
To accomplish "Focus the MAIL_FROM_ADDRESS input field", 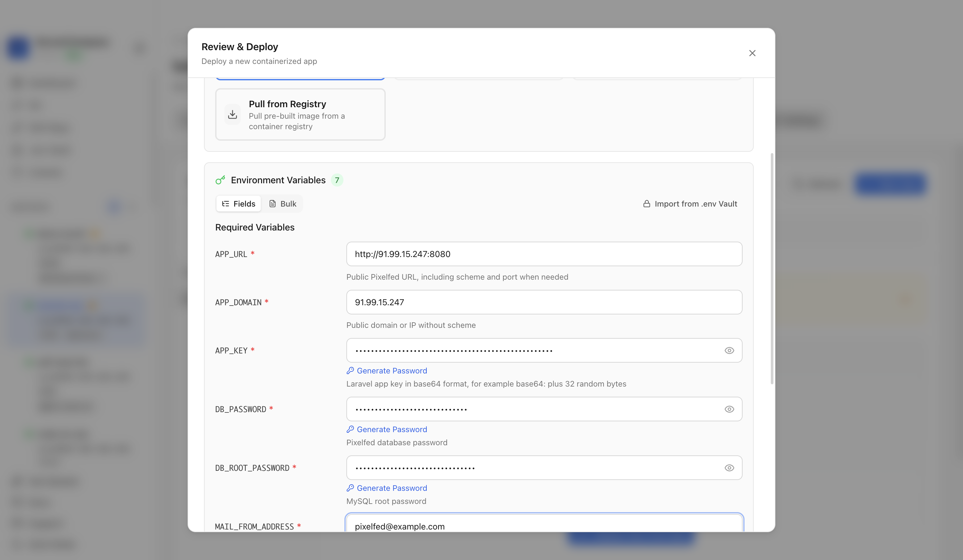I will 544,523.
